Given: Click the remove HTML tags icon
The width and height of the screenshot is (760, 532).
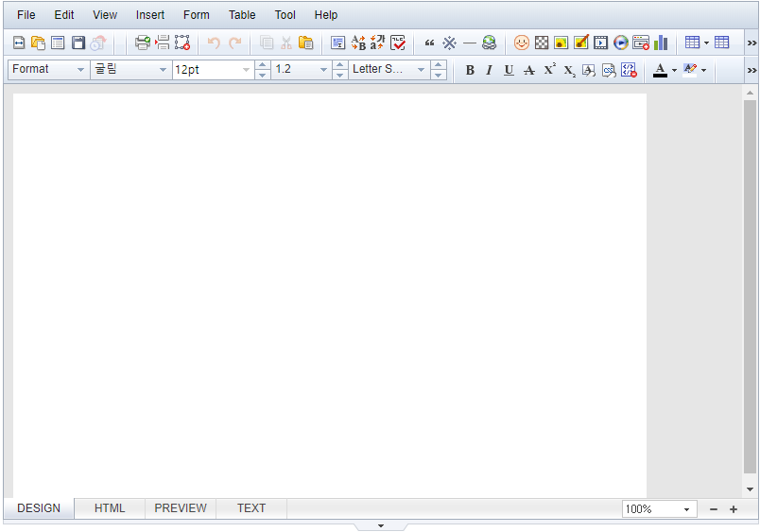Looking at the screenshot, I should [x=630, y=70].
